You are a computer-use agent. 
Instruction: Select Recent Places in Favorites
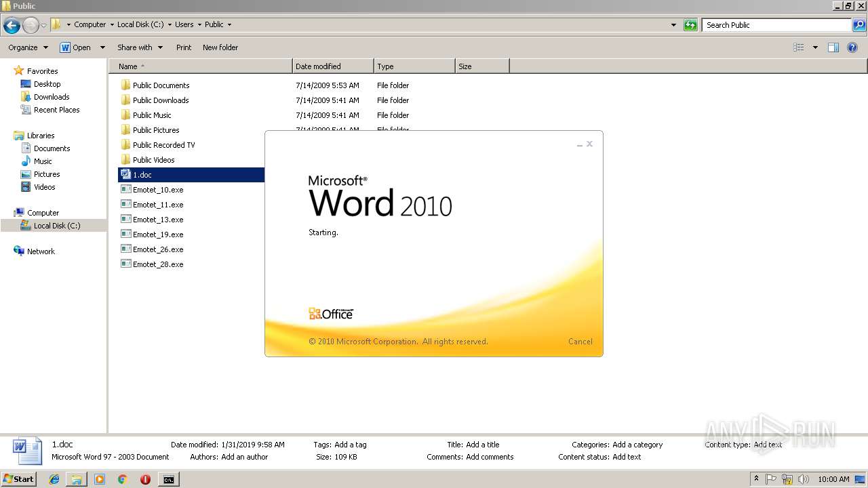[x=56, y=110]
